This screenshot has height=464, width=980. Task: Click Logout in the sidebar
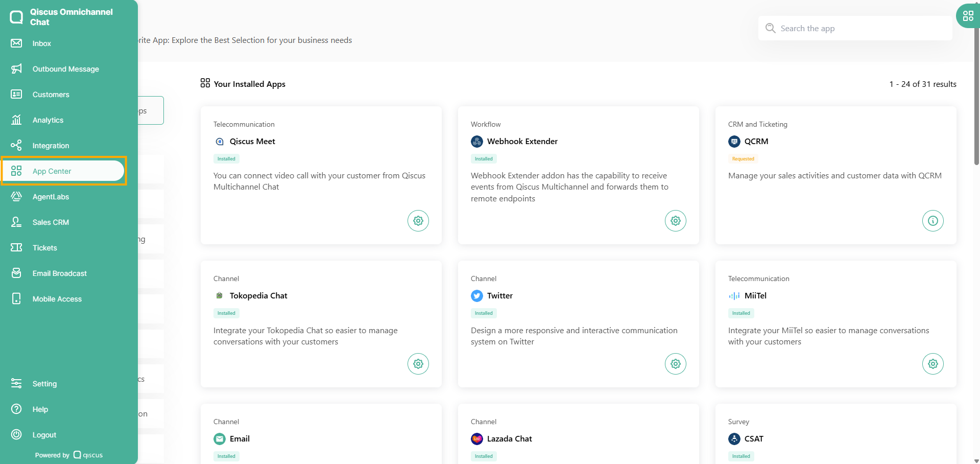(x=44, y=435)
